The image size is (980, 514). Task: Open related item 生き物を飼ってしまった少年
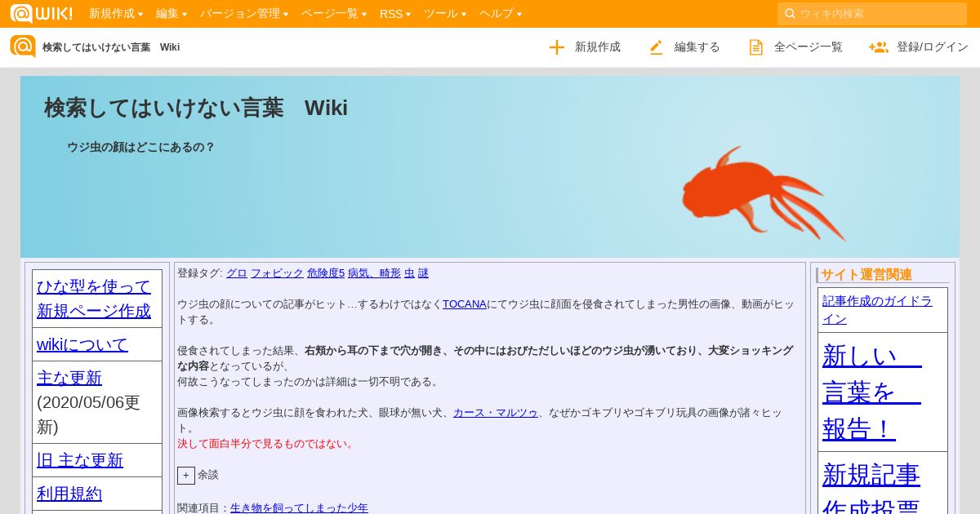(299, 508)
